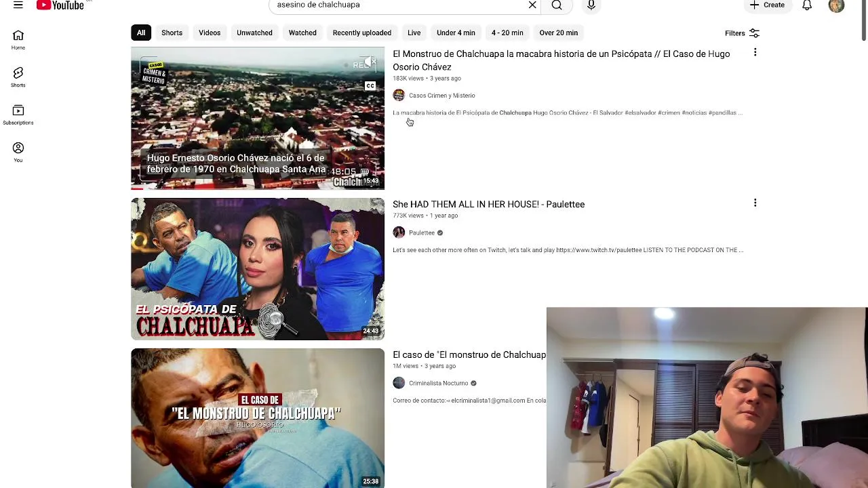Open Casos Crimen y Misterio channel avatar
This screenshot has height=488, width=868.
399,95
